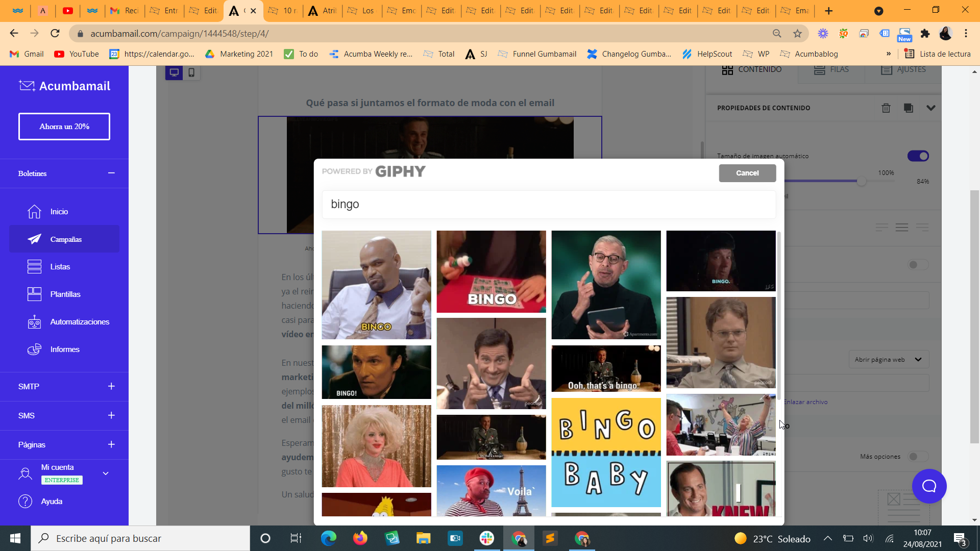Click the Cancel button in GIPHY dialog
980x551 pixels.
click(747, 173)
